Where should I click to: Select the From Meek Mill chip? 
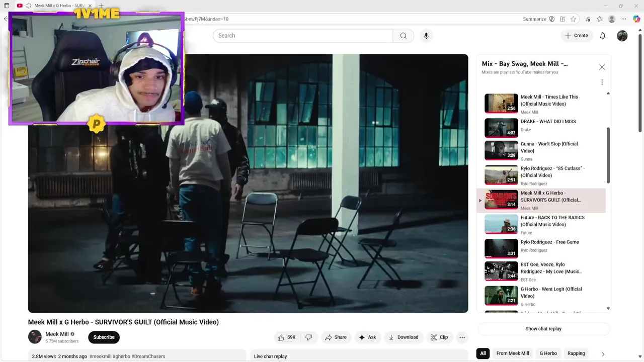pos(513,353)
